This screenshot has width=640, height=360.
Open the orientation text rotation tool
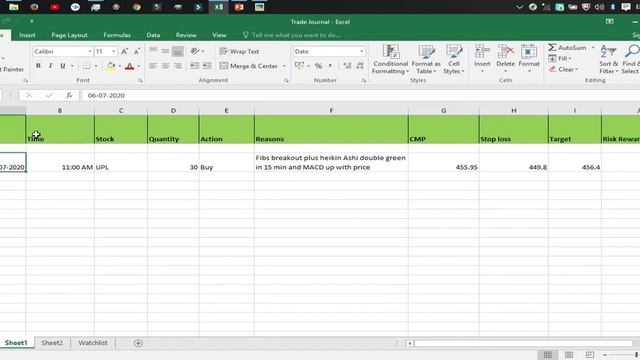(x=195, y=51)
